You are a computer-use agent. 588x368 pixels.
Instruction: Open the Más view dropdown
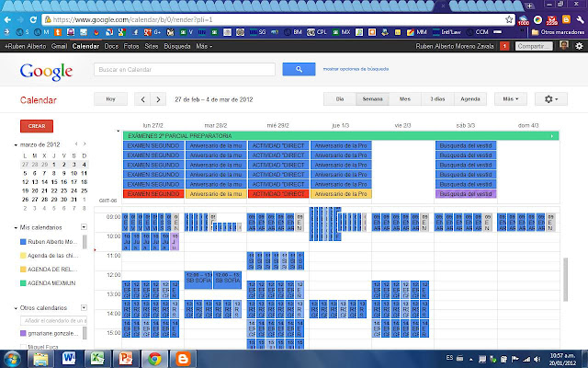click(511, 99)
